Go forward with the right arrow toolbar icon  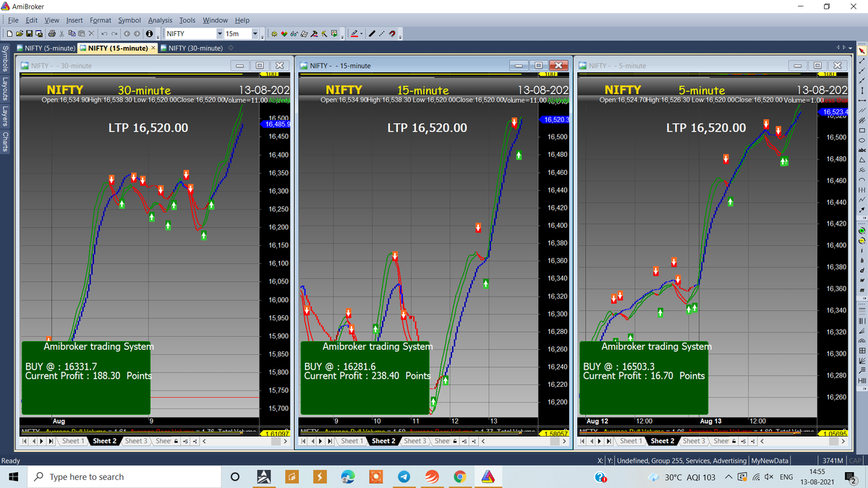(137, 33)
